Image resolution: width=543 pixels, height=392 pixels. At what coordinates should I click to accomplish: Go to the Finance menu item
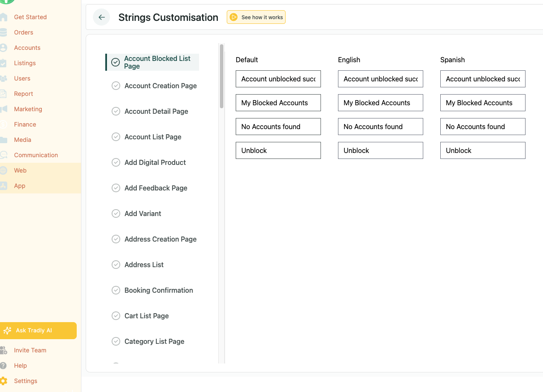point(25,124)
